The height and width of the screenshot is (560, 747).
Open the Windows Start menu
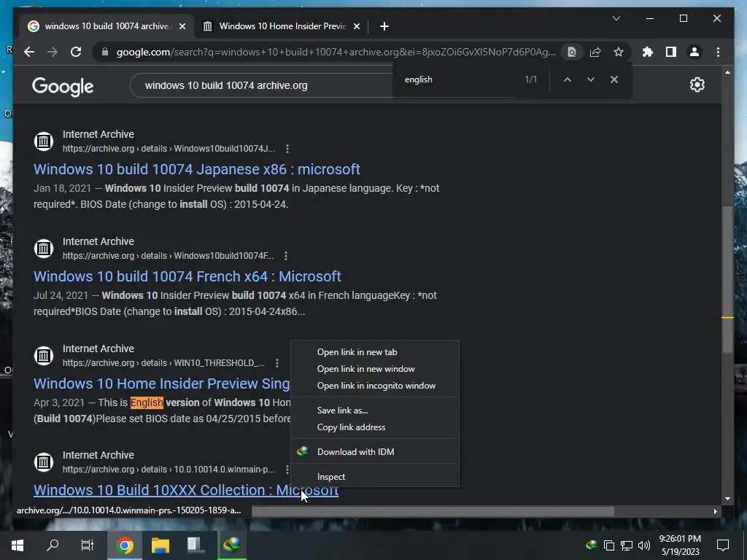click(18, 545)
